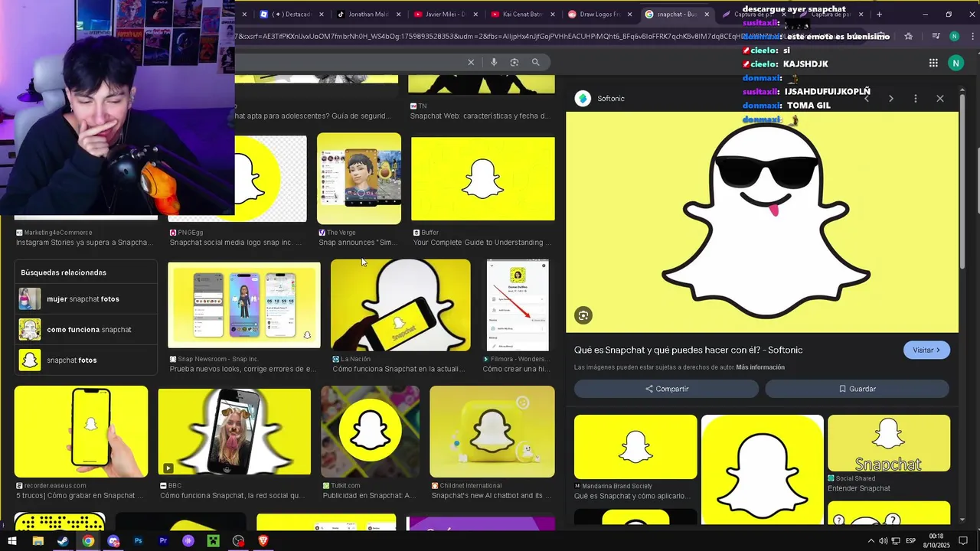980x551 pixels.
Task: Open Mandarina Brand Society related image
Action: (635, 447)
